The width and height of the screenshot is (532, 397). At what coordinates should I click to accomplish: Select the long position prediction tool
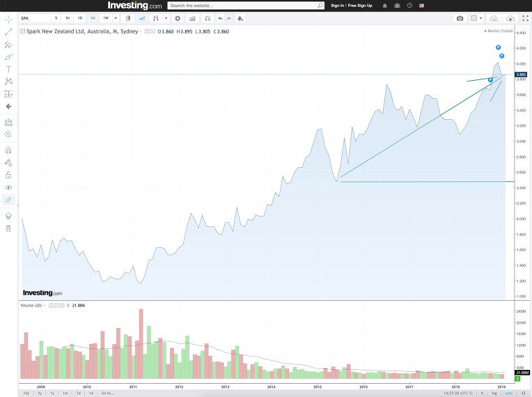click(x=8, y=93)
